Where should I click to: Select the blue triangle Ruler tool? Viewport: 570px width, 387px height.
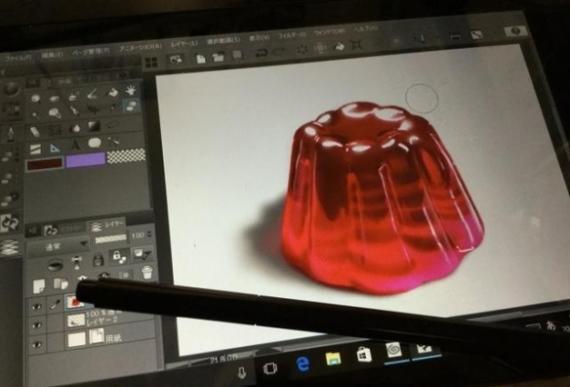(x=54, y=149)
